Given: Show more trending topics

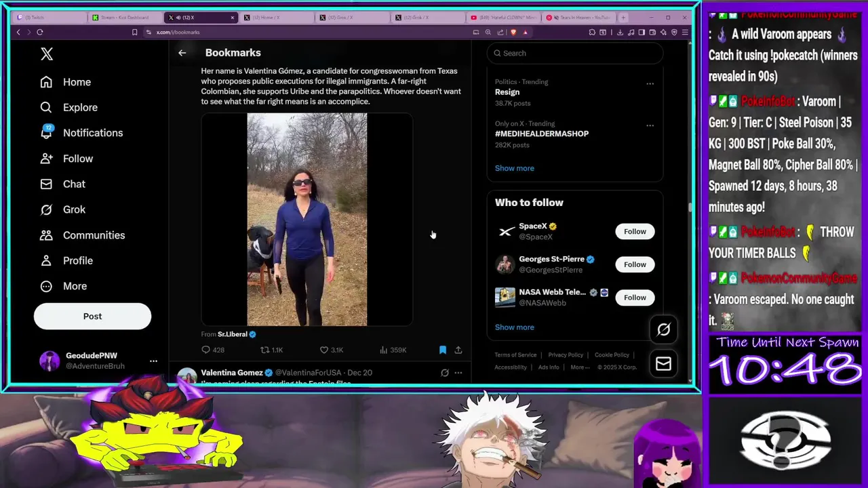Looking at the screenshot, I should [x=514, y=168].
